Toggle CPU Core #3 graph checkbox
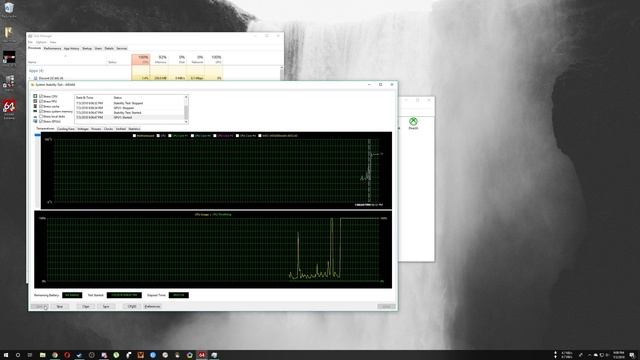 215,136
